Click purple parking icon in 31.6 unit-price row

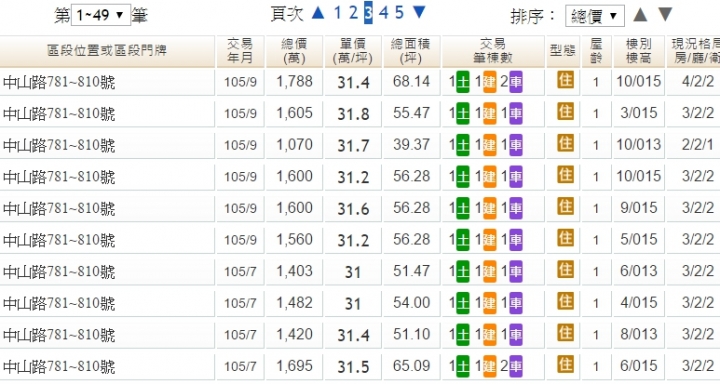[x=516, y=209]
